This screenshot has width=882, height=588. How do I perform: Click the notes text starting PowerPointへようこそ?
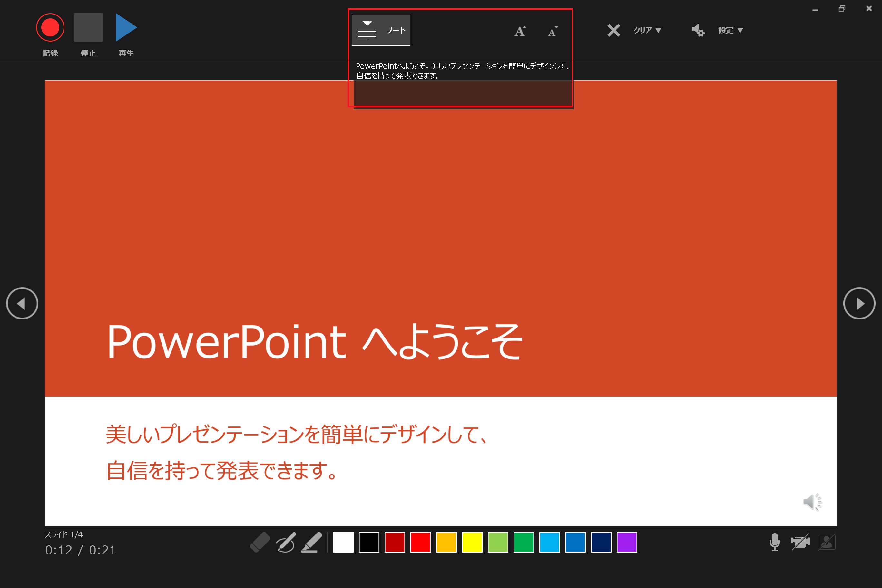(462, 71)
